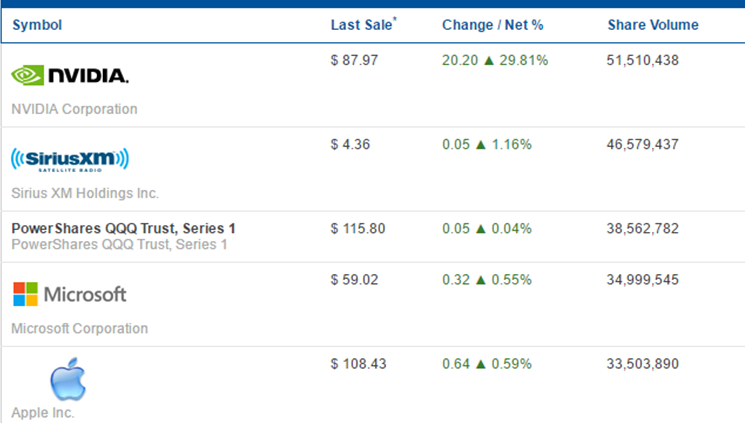Viewport: 753px width, 423px height.
Task: Open the Apple Inc. link
Action: (x=43, y=412)
